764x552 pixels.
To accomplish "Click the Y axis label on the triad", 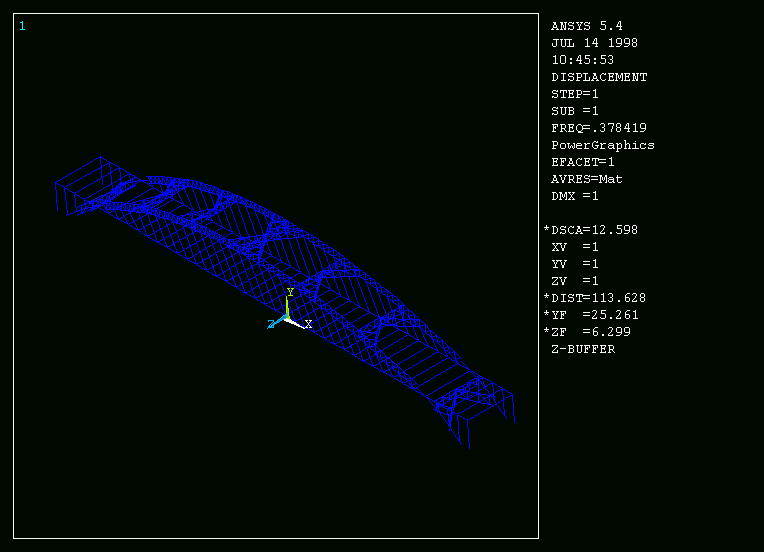I will pos(290,292).
